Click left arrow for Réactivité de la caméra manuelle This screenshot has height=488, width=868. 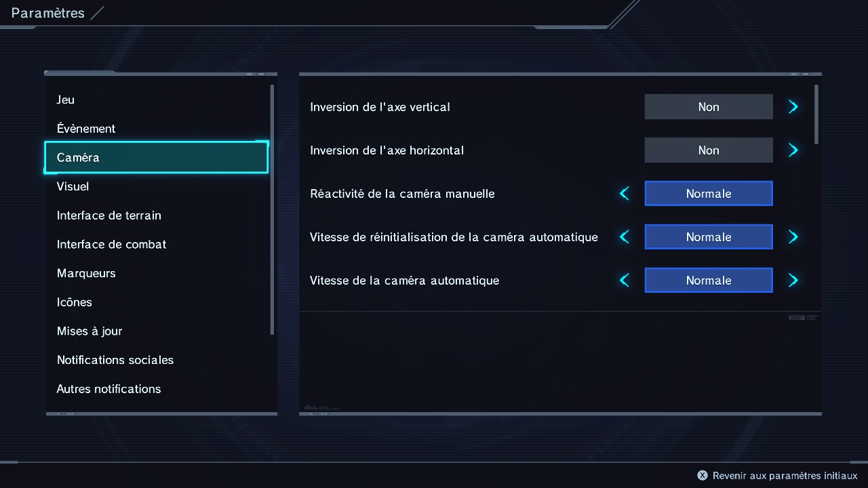pos(625,194)
